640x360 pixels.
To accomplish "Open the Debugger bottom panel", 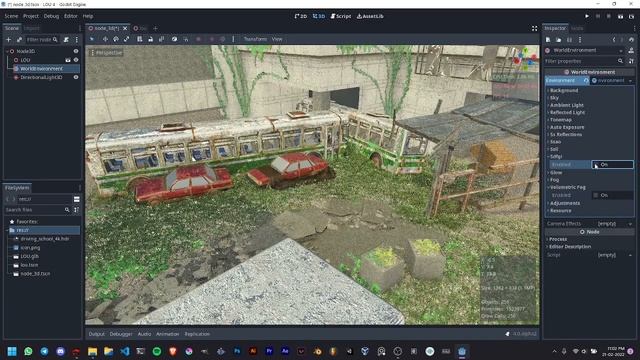I will coord(121,334).
